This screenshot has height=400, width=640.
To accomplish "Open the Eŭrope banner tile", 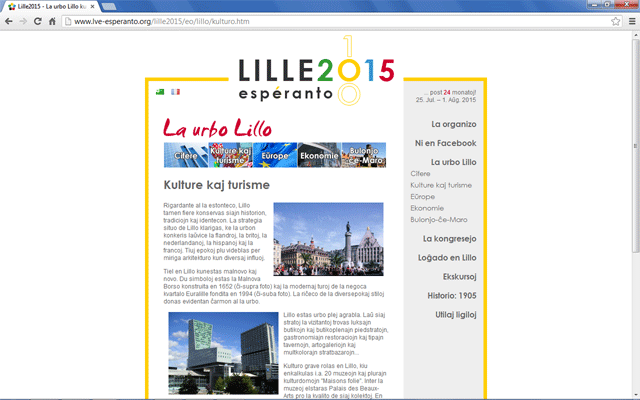I will (275, 155).
